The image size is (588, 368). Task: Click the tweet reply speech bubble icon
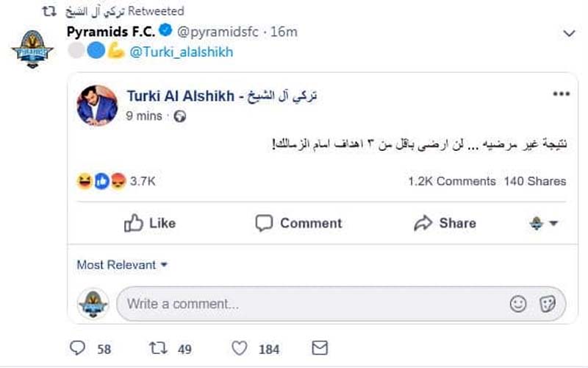77,348
